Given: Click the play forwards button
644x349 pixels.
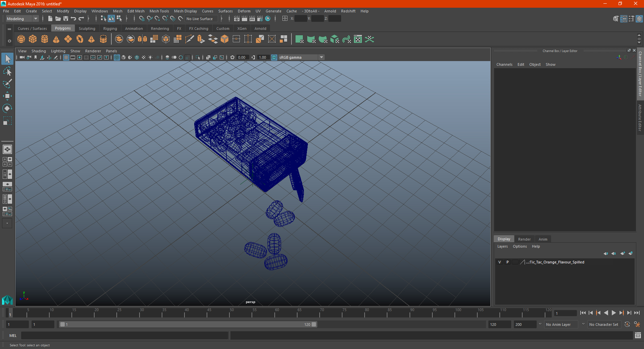Looking at the screenshot, I should pyautogui.click(x=613, y=313).
